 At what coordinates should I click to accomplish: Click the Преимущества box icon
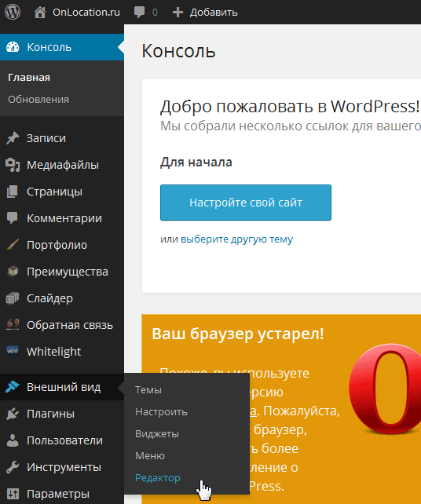pyautogui.click(x=13, y=272)
